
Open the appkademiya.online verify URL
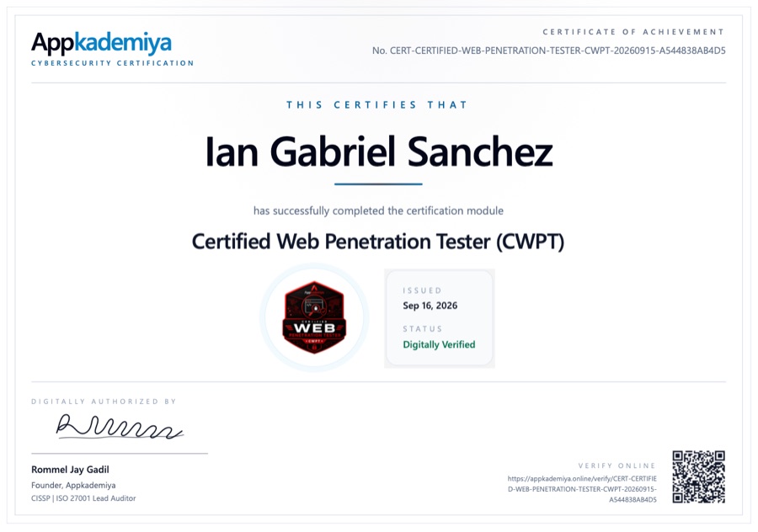click(582, 489)
